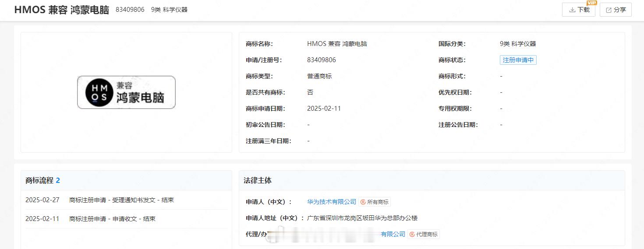The image size is (644, 249).
Task: Click the 下载 download button
Action: (578, 10)
